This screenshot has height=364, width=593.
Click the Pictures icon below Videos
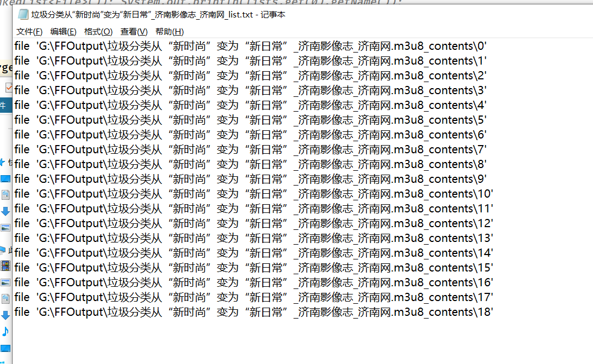5,282
